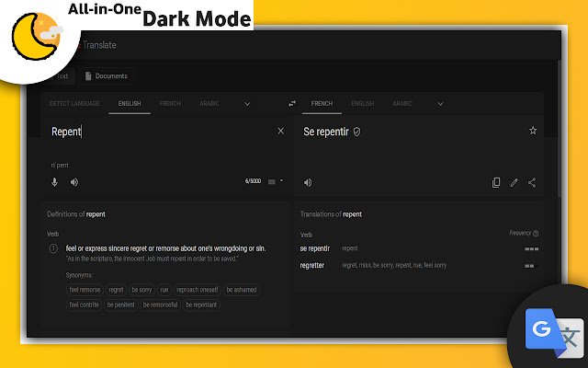Image resolution: width=588 pixels, height=368 pixels.
Task: Click frequency bar for 'se repentir'
Action: pos(531,249)
